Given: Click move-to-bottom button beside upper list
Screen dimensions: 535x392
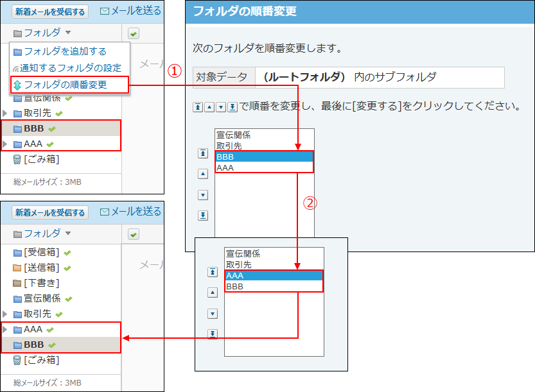Looking at the screenshot, I should (203, 216).
